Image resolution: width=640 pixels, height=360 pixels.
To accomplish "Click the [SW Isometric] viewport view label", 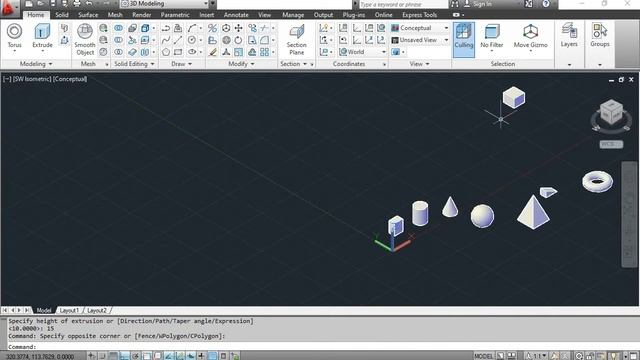I will [x=32, y=79].
